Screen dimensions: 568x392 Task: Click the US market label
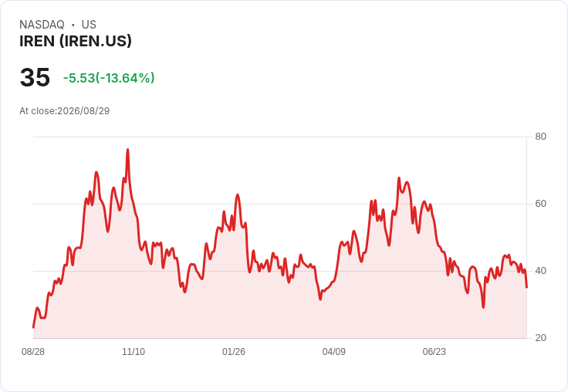(x=89, y=25)
